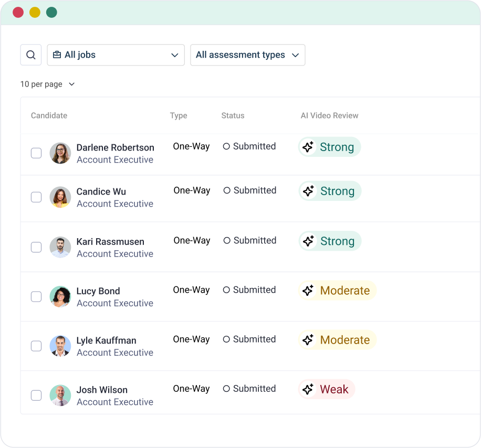Click the green window maximize dot
The height and width of the screenshot is (448, 481).
tap(51, 12)
